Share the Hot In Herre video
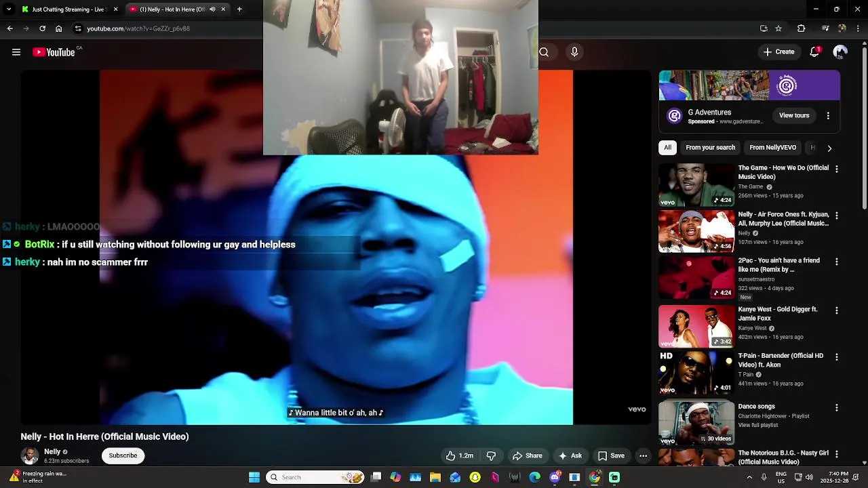868x488 pixels. (528, 455)
